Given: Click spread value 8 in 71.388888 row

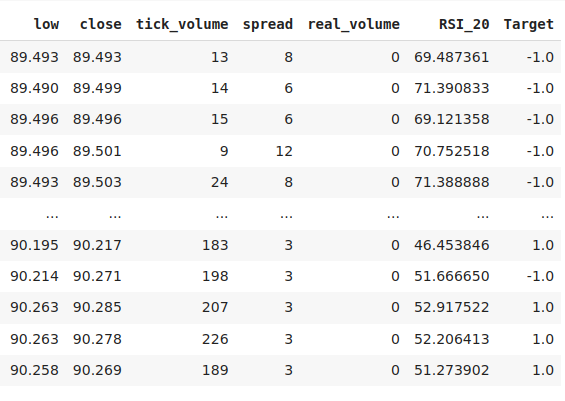Looking at the screenshot, I should pos(289,182).
